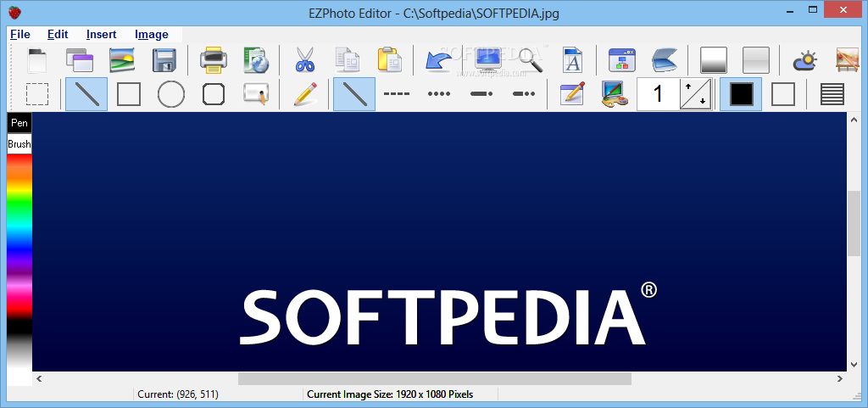Decrease line width with the down arrow
The image size is (868, 408).
tap(703, 101)
